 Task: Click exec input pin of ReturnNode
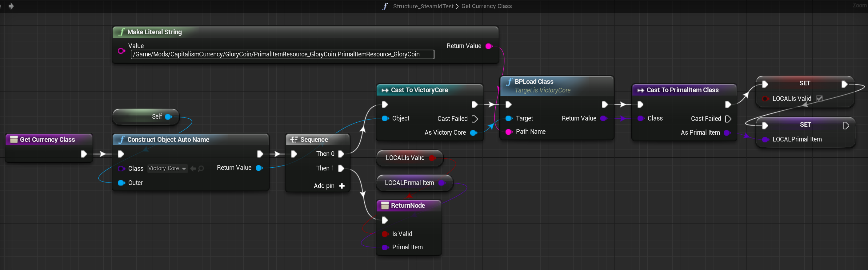[x=385, y=221]
